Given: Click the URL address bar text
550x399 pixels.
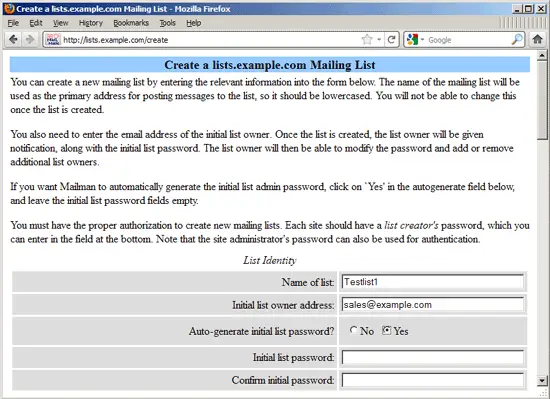Looking at the screenshot, I should click(x=116, y=40).
